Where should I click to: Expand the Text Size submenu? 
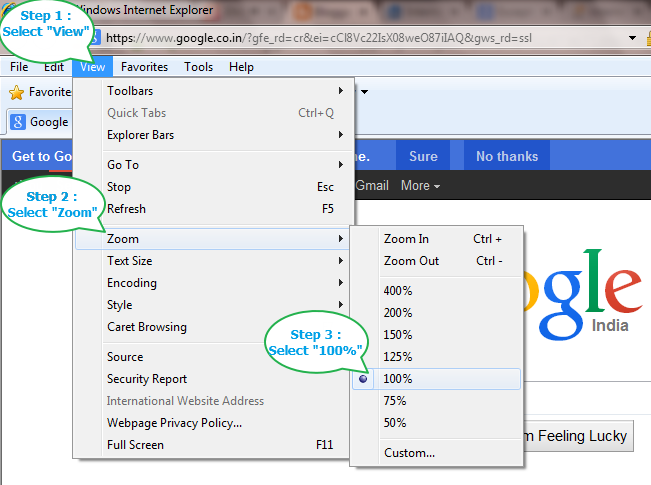[x=212, y=261]
